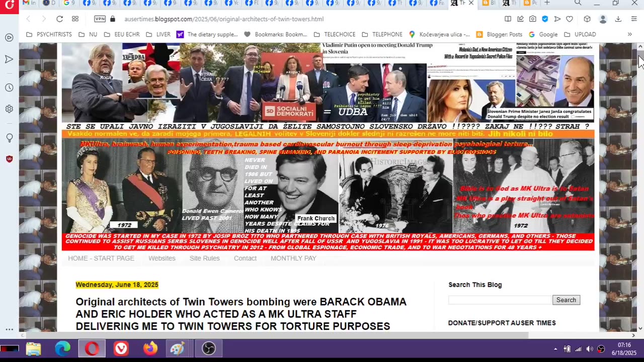Open the sidebar three-dots setup
Image resolution: width=644 pixels, height=362 pixels.
[9, 329]
